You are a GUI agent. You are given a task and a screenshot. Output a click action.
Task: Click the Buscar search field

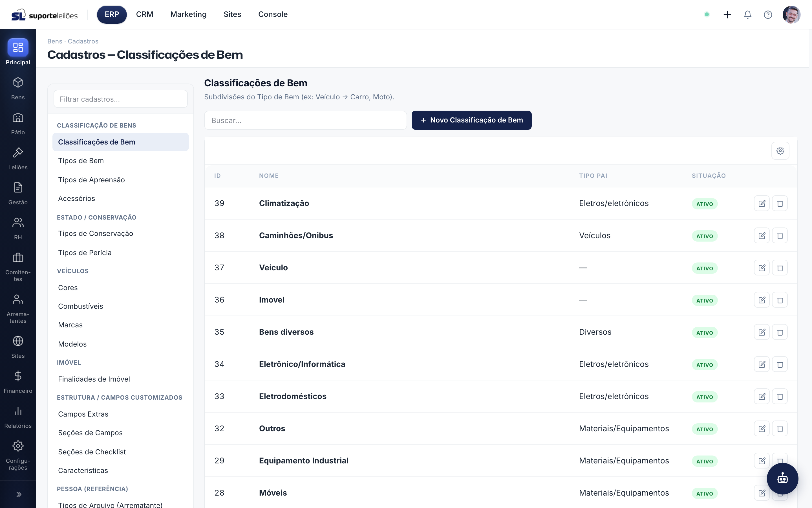(x=305, y=120)
